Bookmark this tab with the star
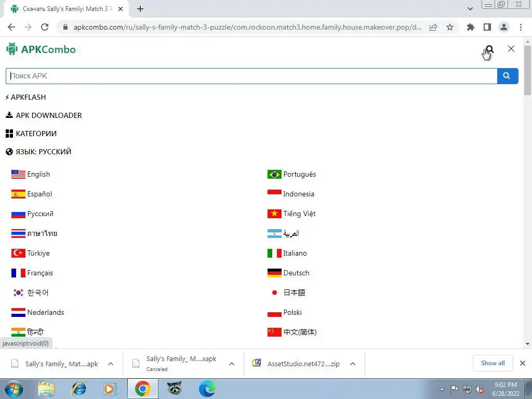This screenshot has width=532, height=399. coord(450,27)
